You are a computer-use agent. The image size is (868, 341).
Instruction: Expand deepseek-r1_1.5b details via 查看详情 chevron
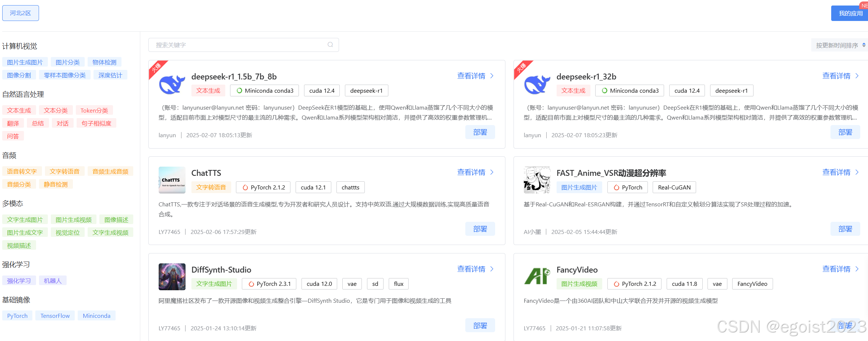click(492, 75)
